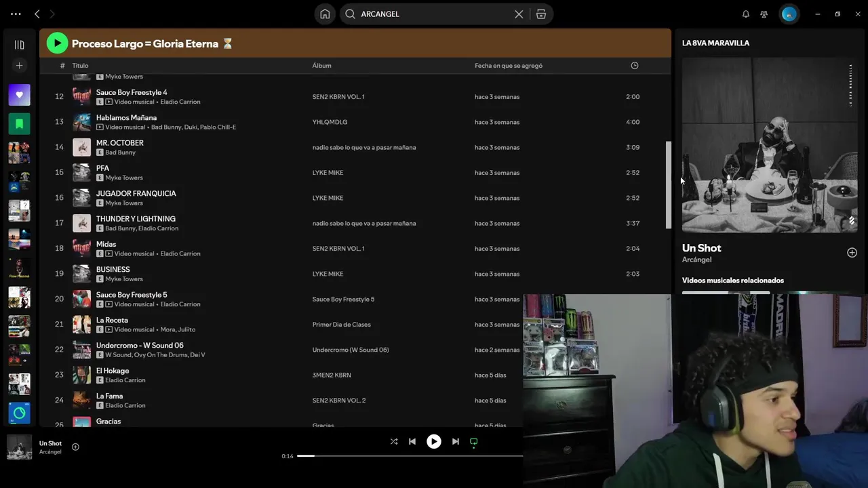Screen dimensions: 868x488
Task: Open Videos musicales relacionados section
Action: click(733, 281)
